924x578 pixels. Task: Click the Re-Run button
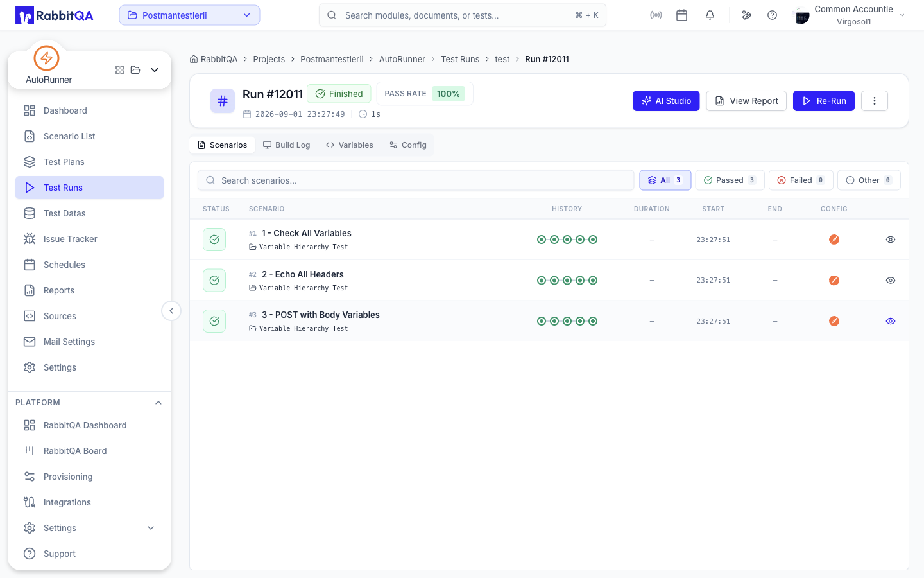coord(824,101)
